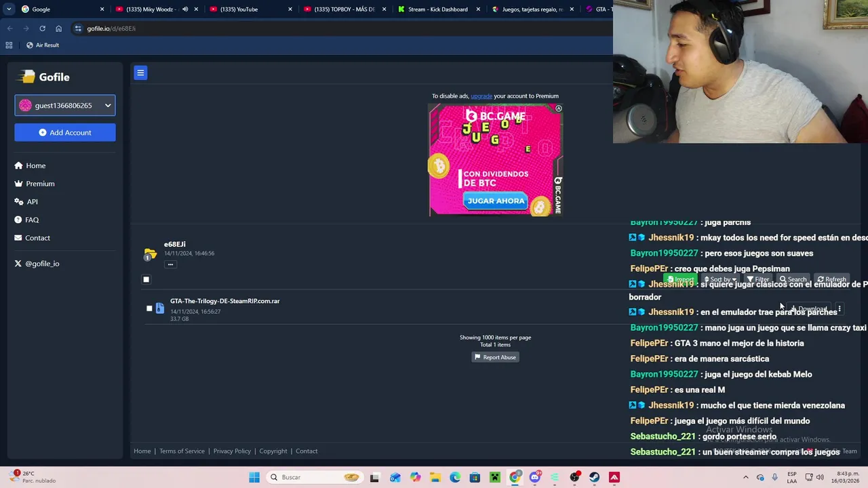Click JUGAR AHORA in the BC.GAME ad

coord(496,201)
